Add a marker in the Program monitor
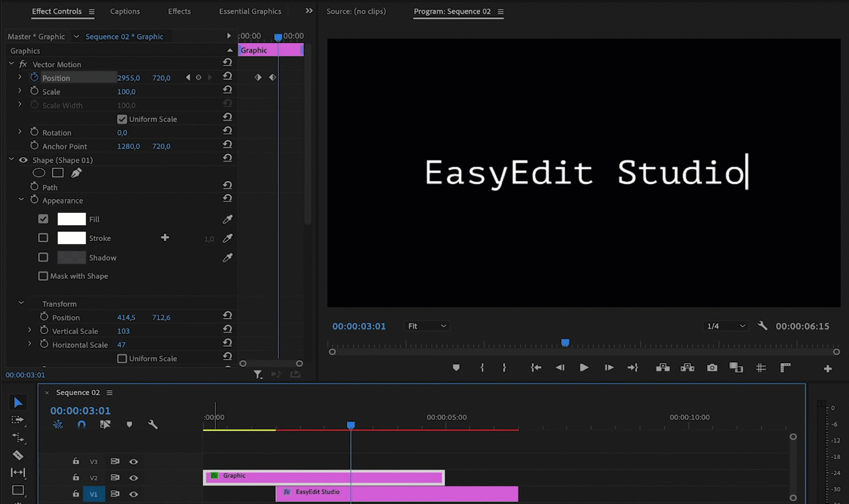 point(456,368)
